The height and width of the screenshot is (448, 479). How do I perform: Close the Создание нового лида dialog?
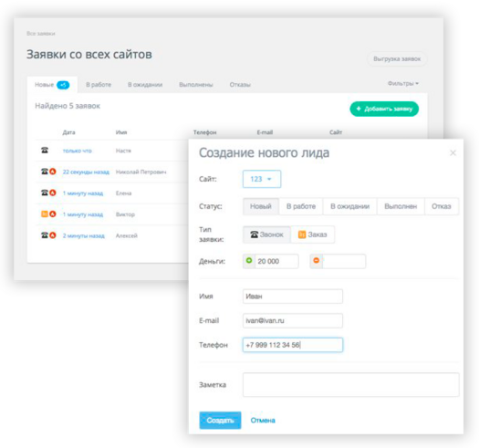coord(453,152)
